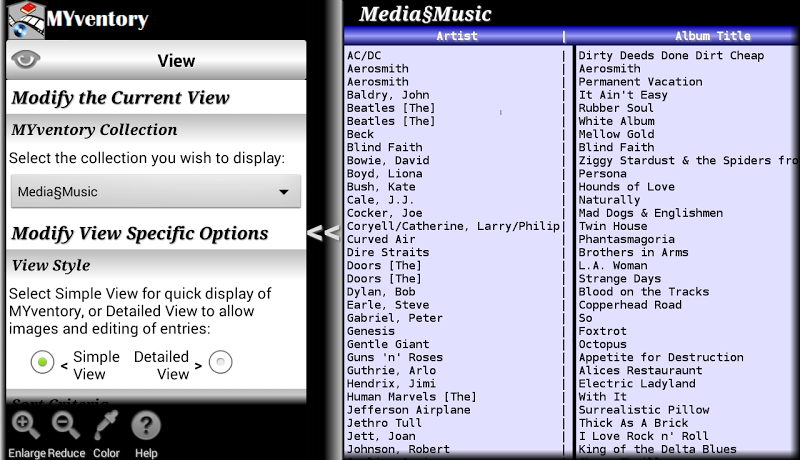
Task: Collapse panel using the << arrows
Action: [323, 233]
